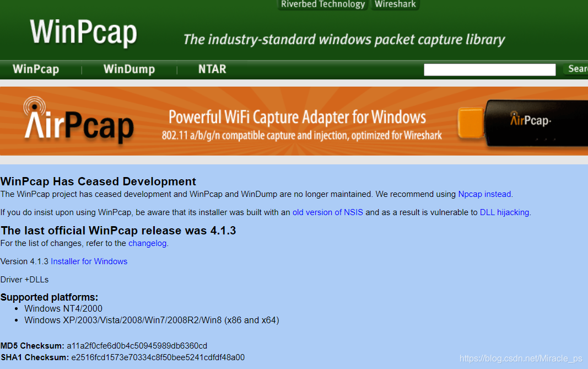
Task: Click the industry-standard packet capture library tagline
Action: 344,40
